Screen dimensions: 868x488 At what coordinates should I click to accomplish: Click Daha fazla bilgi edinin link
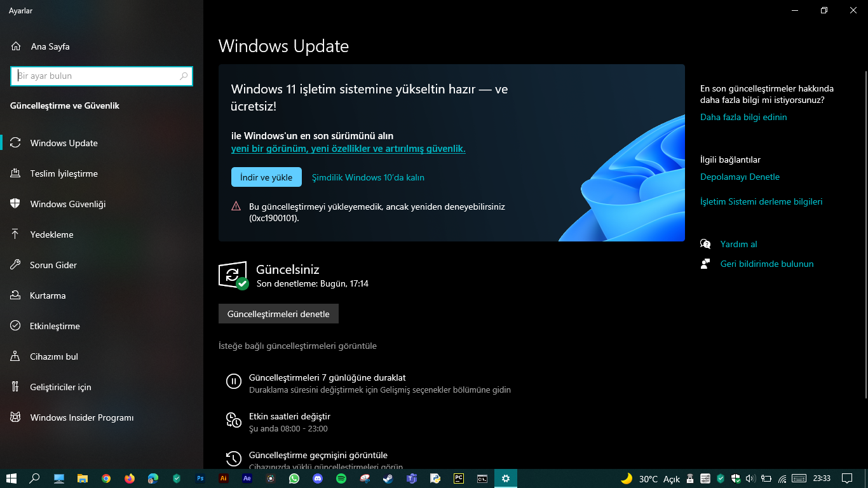743,117
